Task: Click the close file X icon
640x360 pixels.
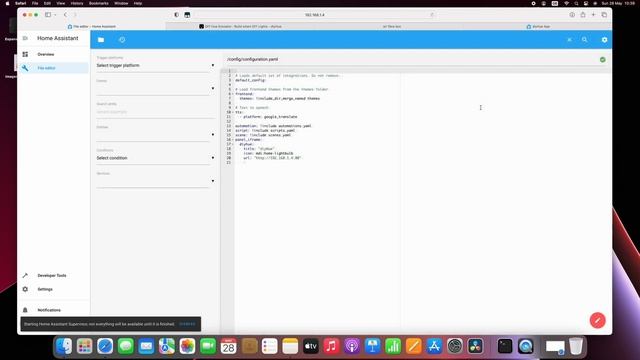Action: [569, 40]
